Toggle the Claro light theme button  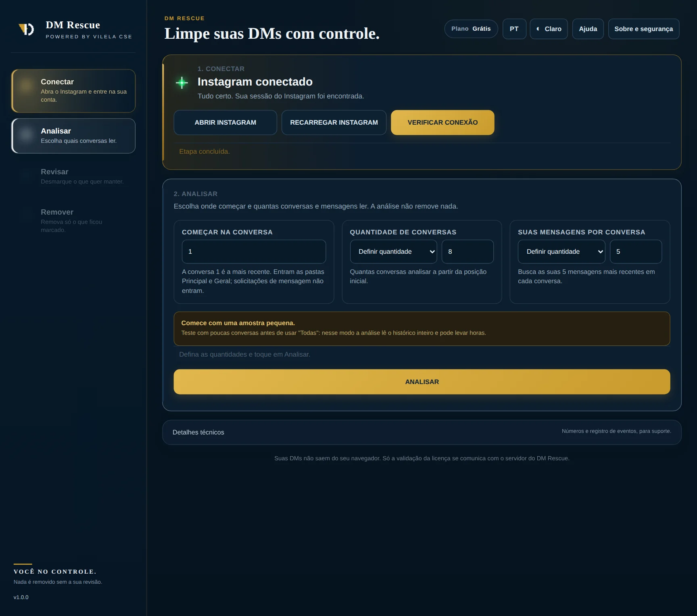click(x=549, y=29)
